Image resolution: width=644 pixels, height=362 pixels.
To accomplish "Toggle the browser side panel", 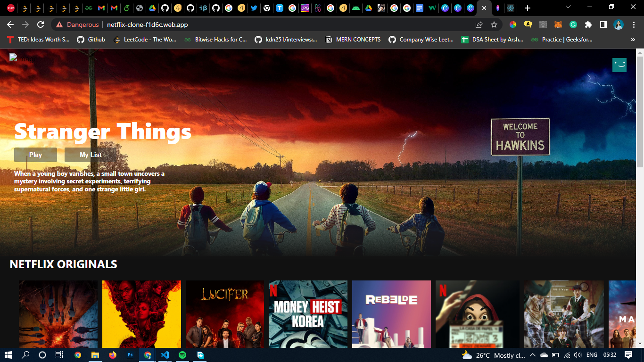I will [603, 25].
